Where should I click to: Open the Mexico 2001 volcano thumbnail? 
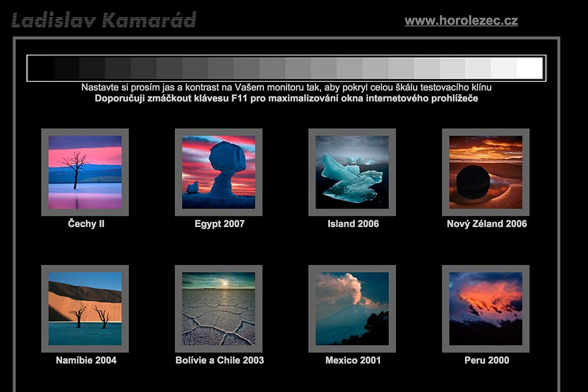pos(352,309)
